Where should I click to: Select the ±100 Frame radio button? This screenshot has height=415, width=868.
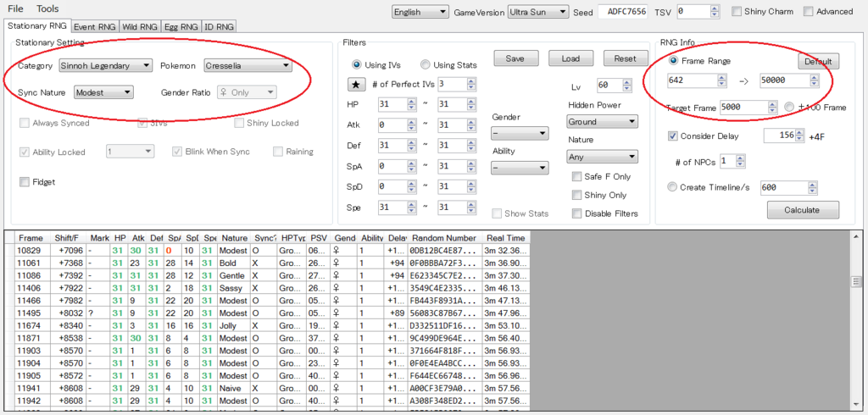[x=789, y=108]
